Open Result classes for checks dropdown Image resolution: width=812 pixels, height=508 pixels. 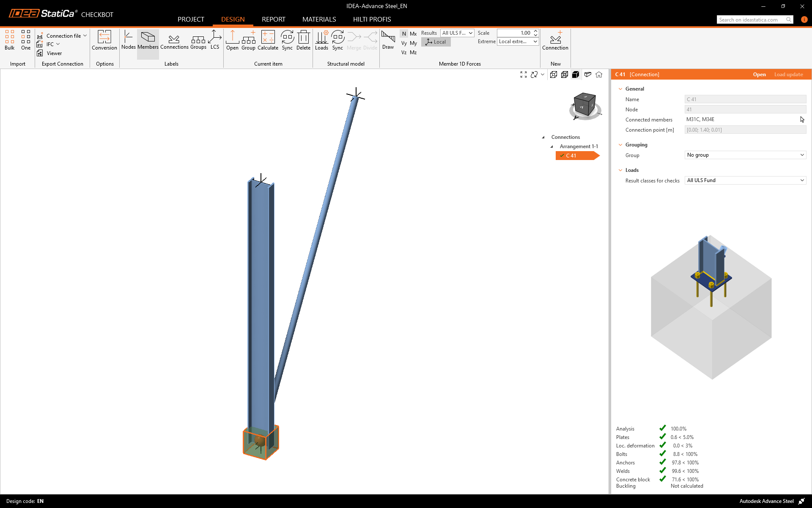[x=745, y=180]
